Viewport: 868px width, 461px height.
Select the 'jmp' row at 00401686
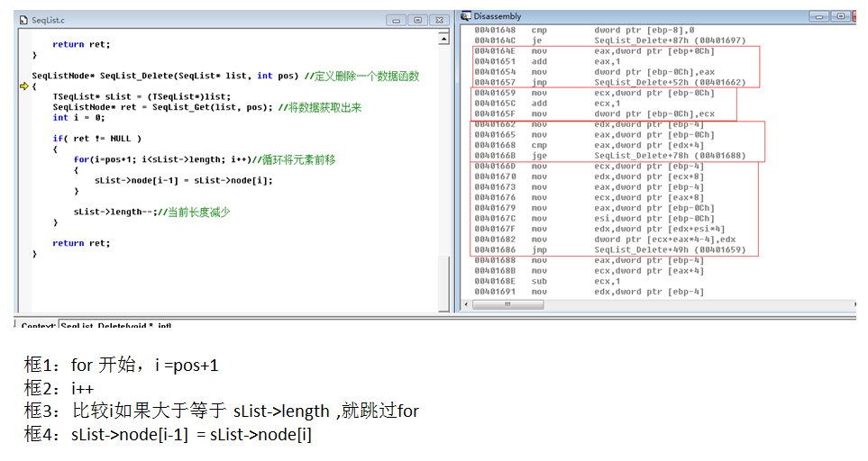tap(610, 250)
